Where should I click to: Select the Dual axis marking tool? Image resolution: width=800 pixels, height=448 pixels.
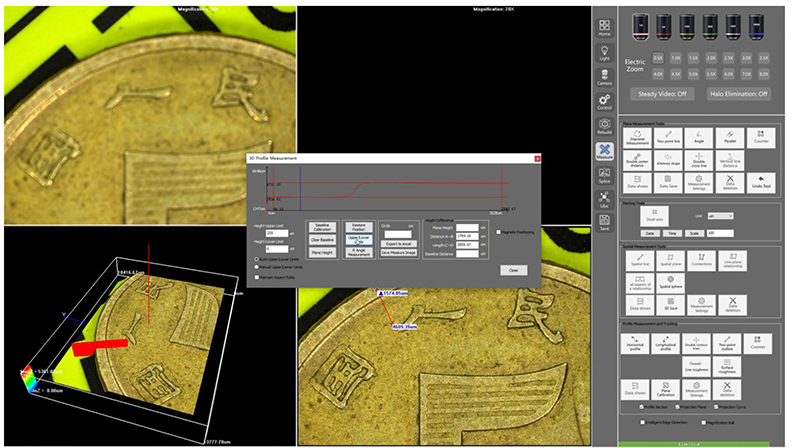(655, 216)
